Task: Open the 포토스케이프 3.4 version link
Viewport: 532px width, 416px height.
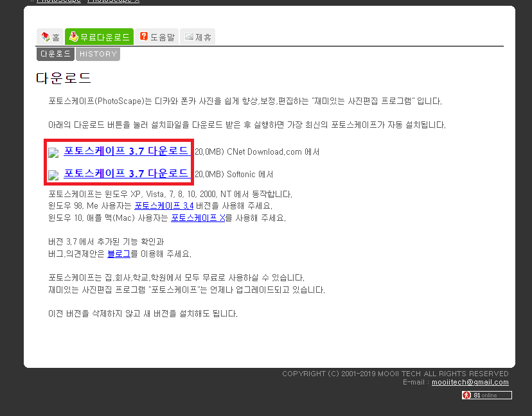Action: pyautogui.click(x=164, y=206)
